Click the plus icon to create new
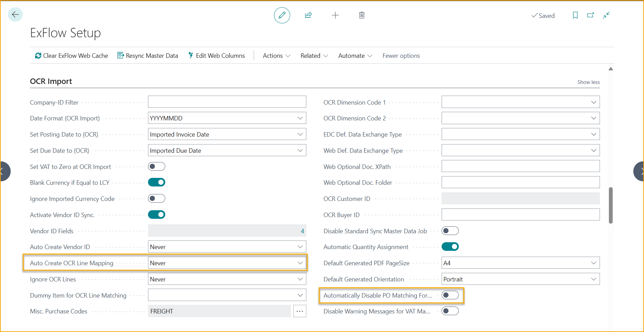This screenshot has height=332, width=644. [x=335, y=15]
